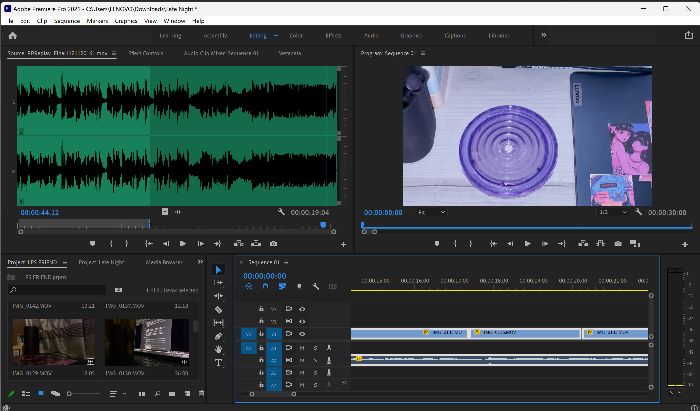Open Quick Export share icon
Image resolution: width=700 pixels, height=411 pixels.
689,35
